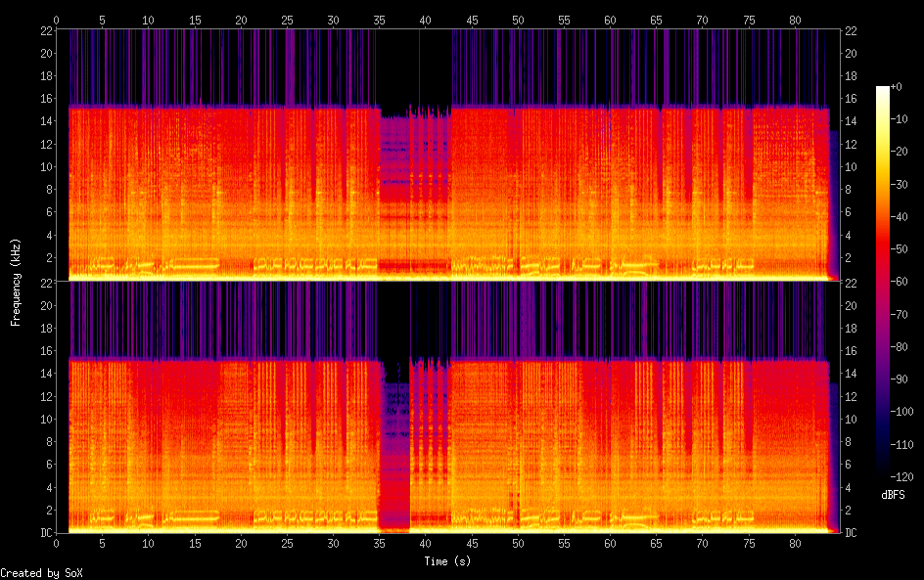Click tick '35' on top time axis

coord(379,20)
